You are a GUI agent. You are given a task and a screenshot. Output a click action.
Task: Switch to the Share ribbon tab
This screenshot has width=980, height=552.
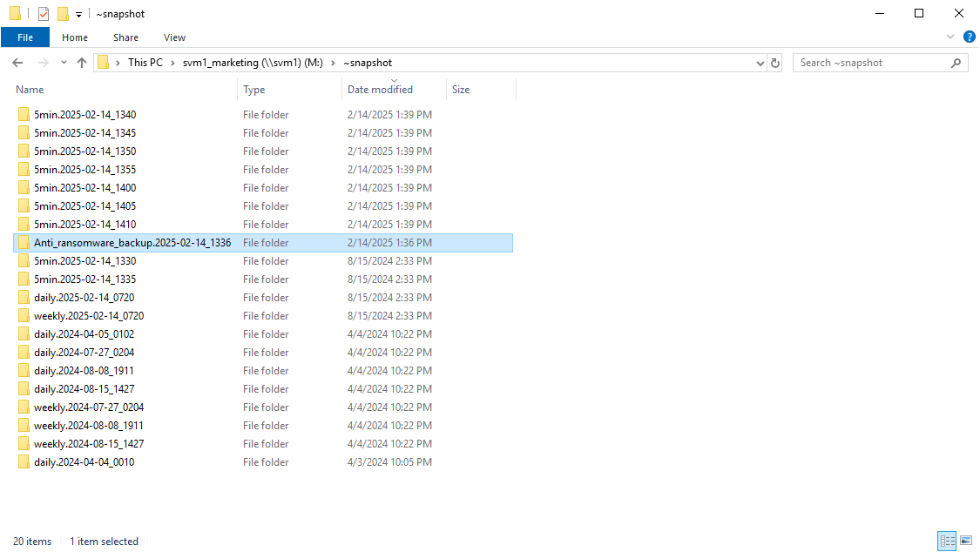pos(125,37)
